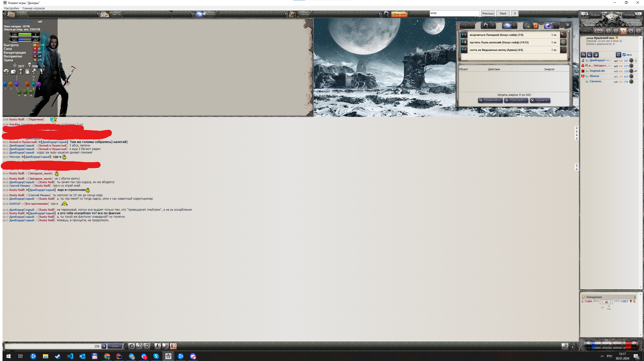Click the Panacea vial item icon
The image size is (644, 361).
pos(563,35)
